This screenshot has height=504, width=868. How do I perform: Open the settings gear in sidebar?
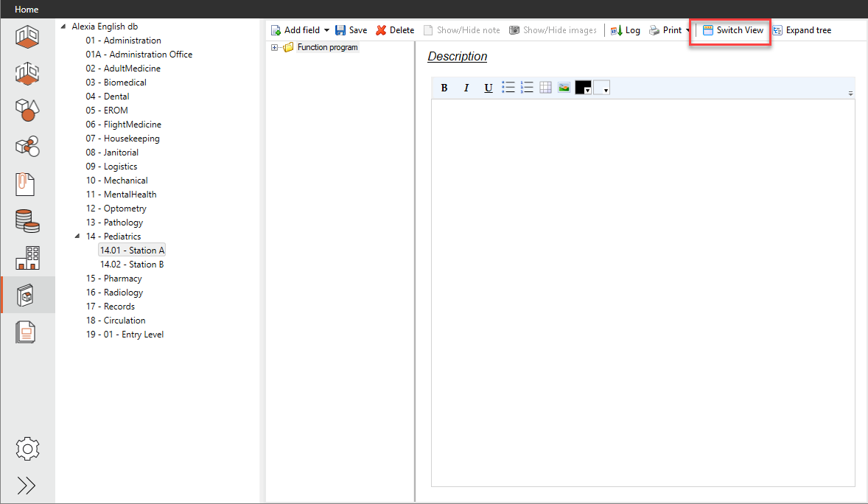(27, 448)
